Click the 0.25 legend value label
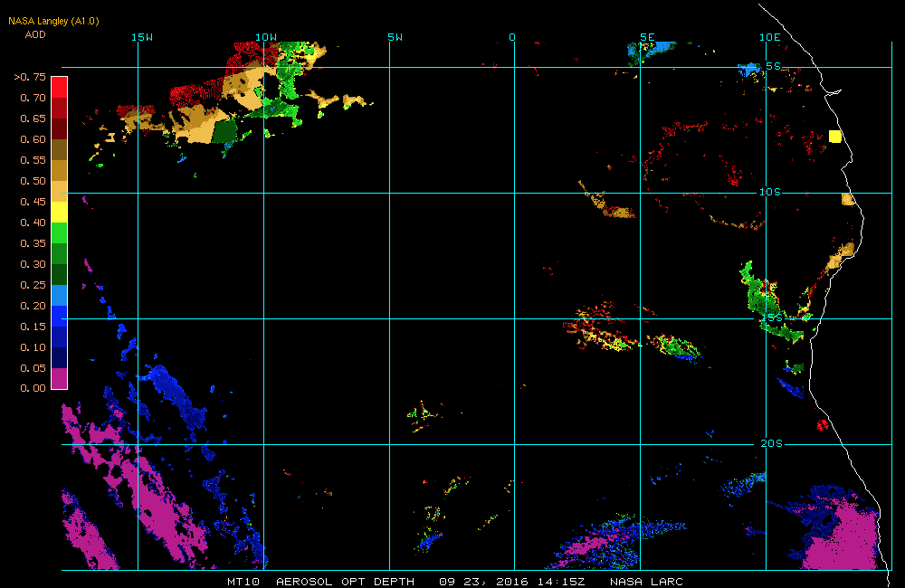Image resolution: width=905 pixels, height=588 pixels. [x=33, y=285]
